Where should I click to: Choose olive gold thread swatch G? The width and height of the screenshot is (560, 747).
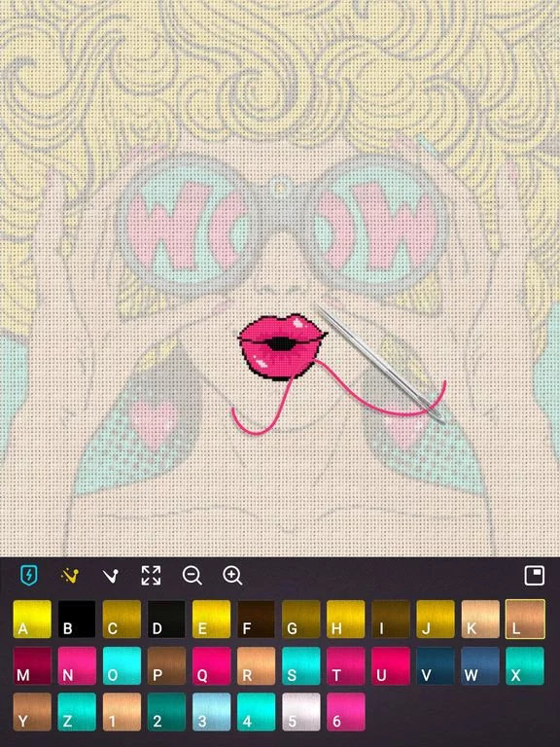(x=301, y=619)
